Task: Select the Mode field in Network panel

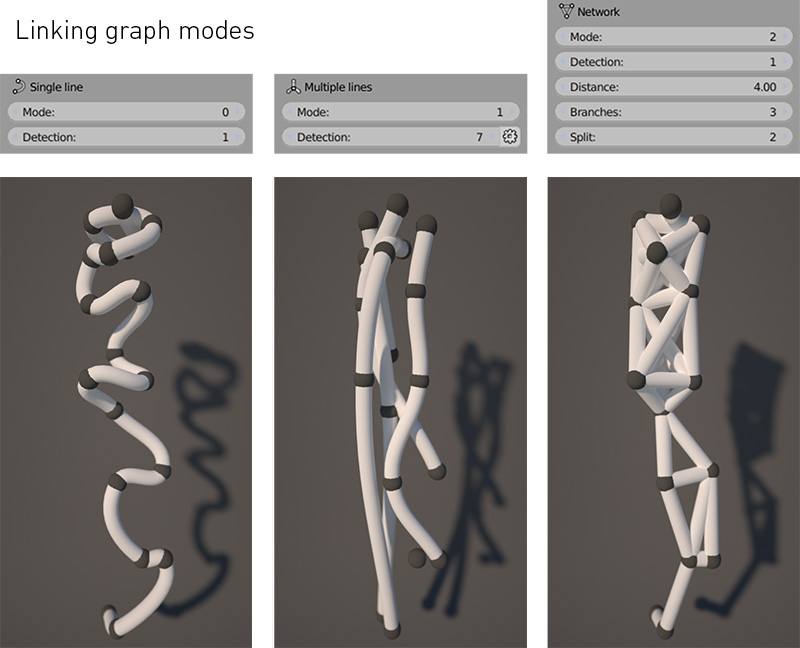Action: point(672,37)
